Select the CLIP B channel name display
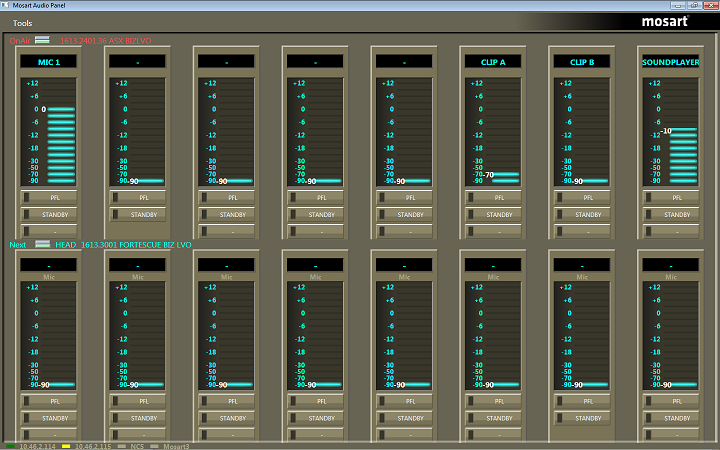 point(582,62)
